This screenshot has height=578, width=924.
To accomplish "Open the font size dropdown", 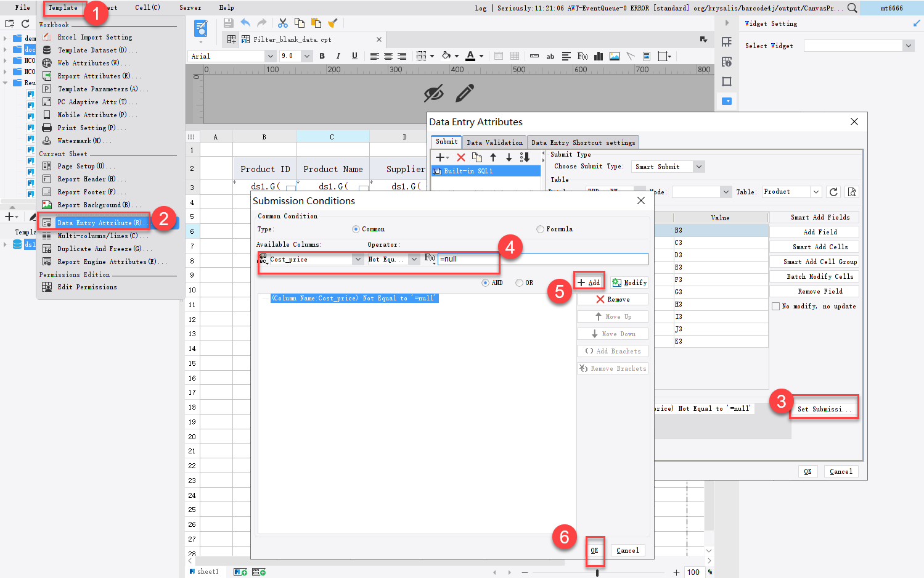I will click(306, 56).
